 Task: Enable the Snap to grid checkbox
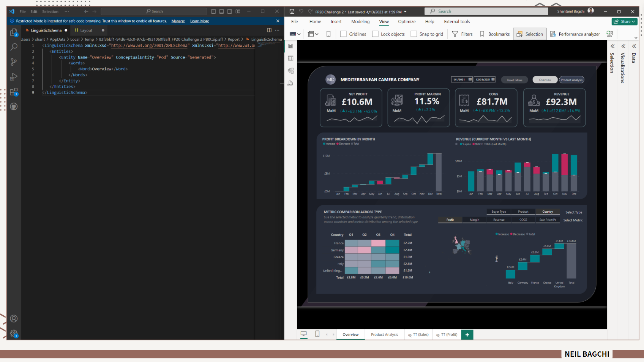(414, 34)
